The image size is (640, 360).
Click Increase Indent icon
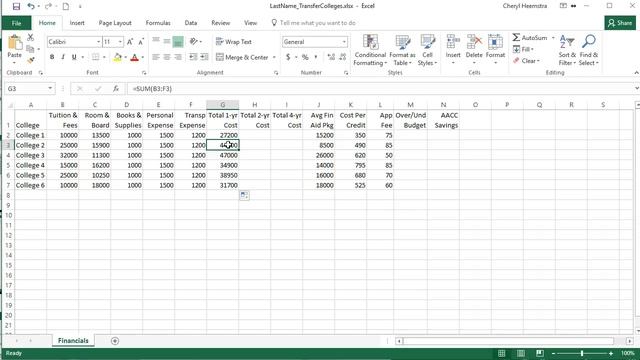tap(204, 57)
